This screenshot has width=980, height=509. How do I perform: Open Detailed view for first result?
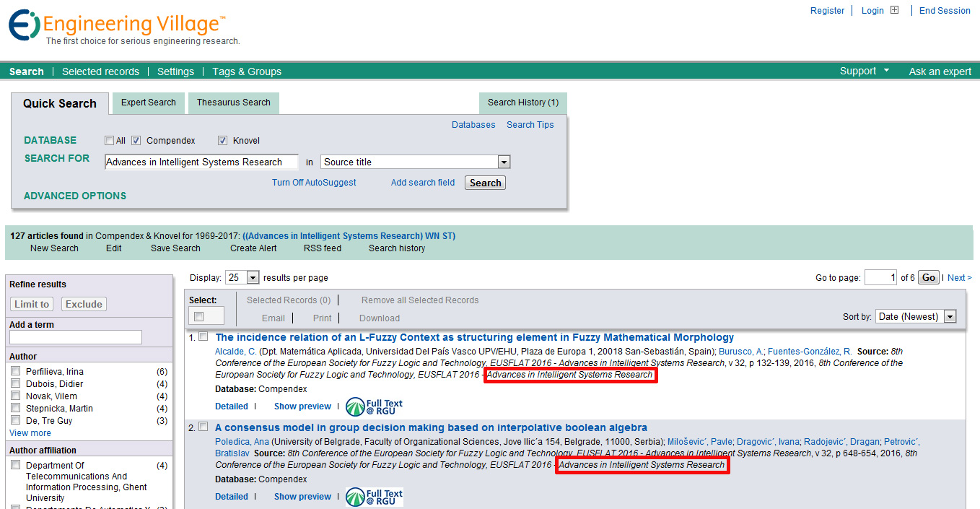pyautogui.click(x=232, y=406)
